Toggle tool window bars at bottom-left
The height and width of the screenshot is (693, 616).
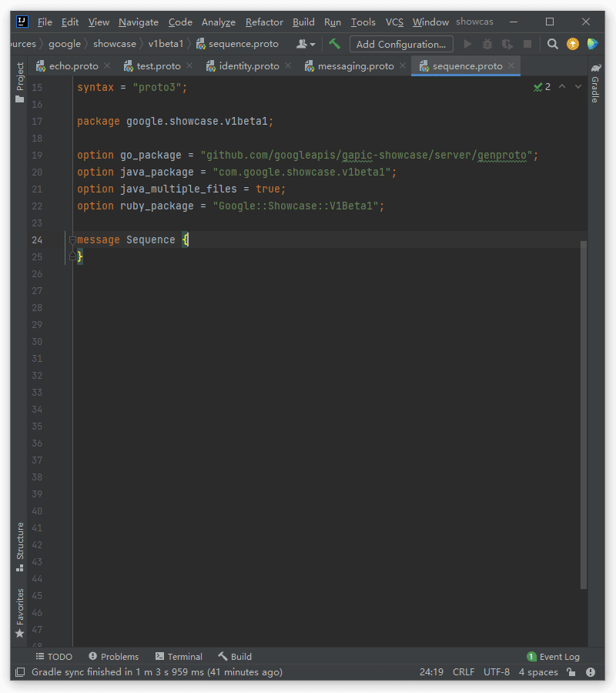coord(19,672)
